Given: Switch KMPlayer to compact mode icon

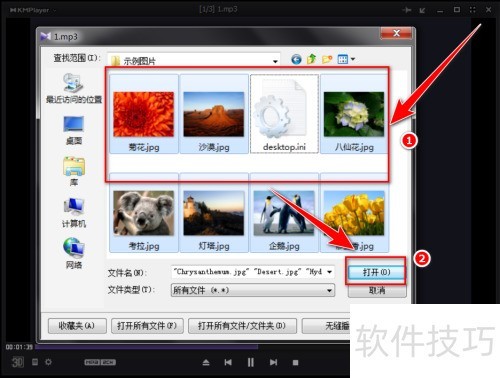Looking at the screenshot, I should click(x=423, y=10).
